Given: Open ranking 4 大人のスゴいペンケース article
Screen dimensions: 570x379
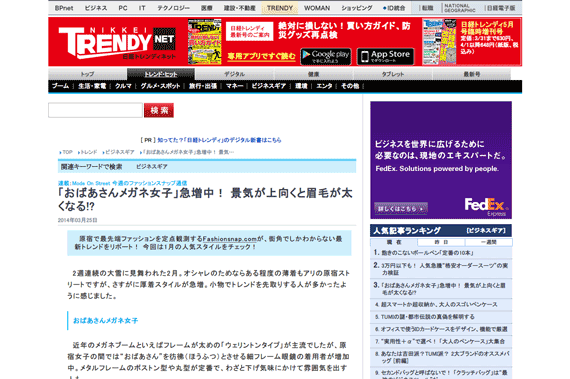Looking at the screenshot, I should (x=439, y=305).
